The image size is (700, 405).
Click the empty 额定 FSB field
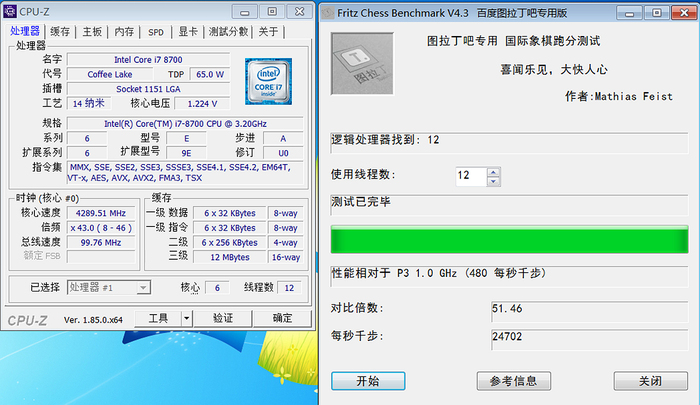coord(101,257)
